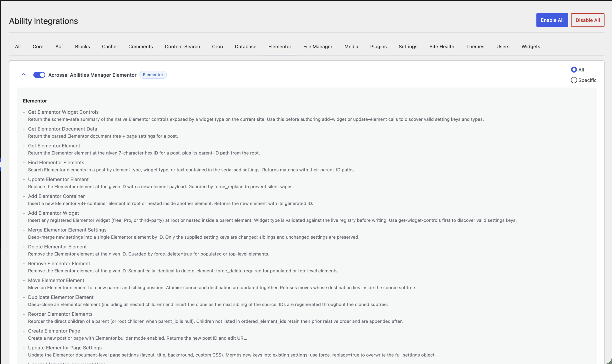Click "Get Elementor Element" ability
612x364 pixels.
tap(54, 146)
